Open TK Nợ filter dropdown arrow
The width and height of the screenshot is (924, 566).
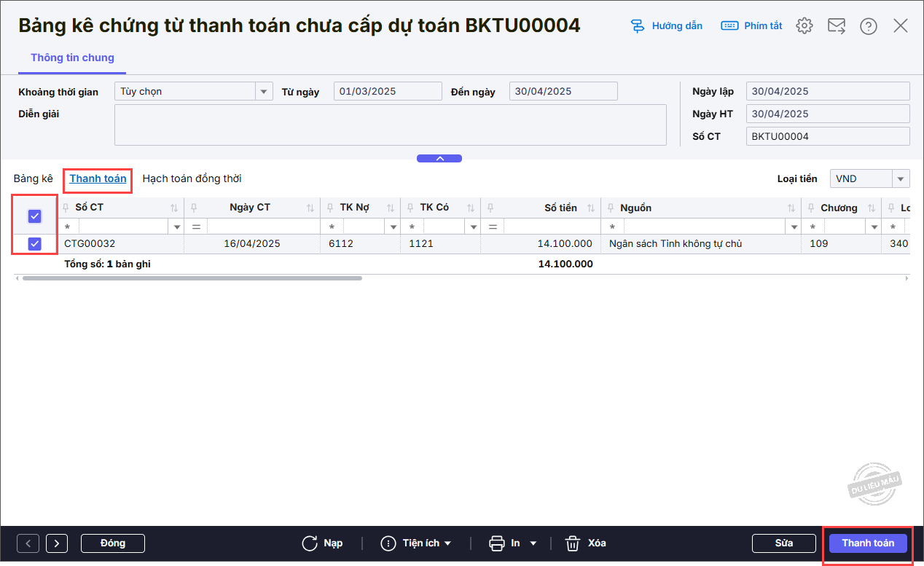[x=391, y=227]
